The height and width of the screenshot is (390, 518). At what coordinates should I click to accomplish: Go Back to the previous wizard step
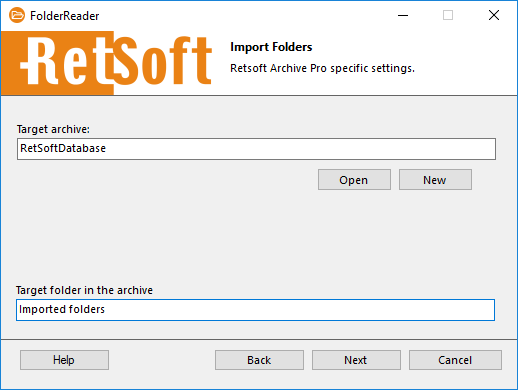[259, 360]
